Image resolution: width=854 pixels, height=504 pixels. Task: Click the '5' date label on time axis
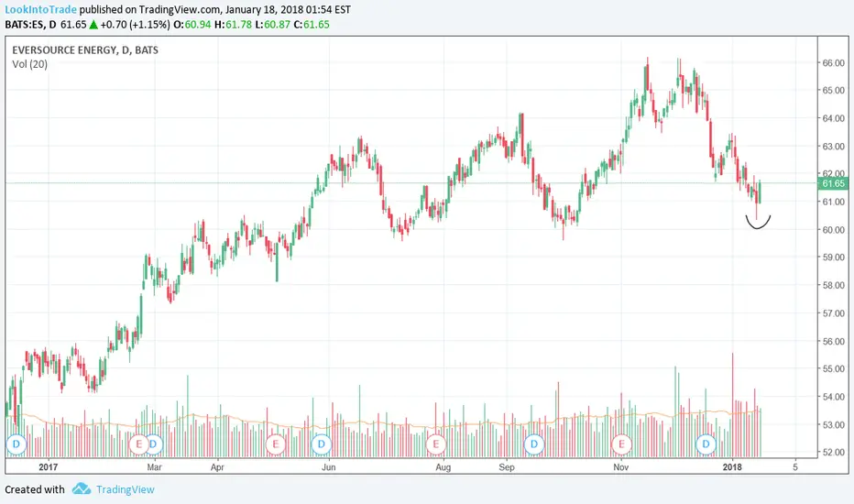795,467
